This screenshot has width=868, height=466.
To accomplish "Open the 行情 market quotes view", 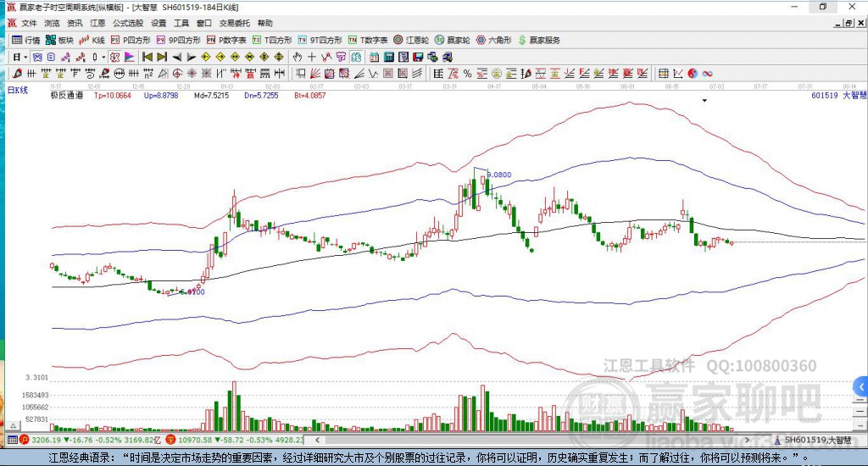I will [x=25, y=40].
